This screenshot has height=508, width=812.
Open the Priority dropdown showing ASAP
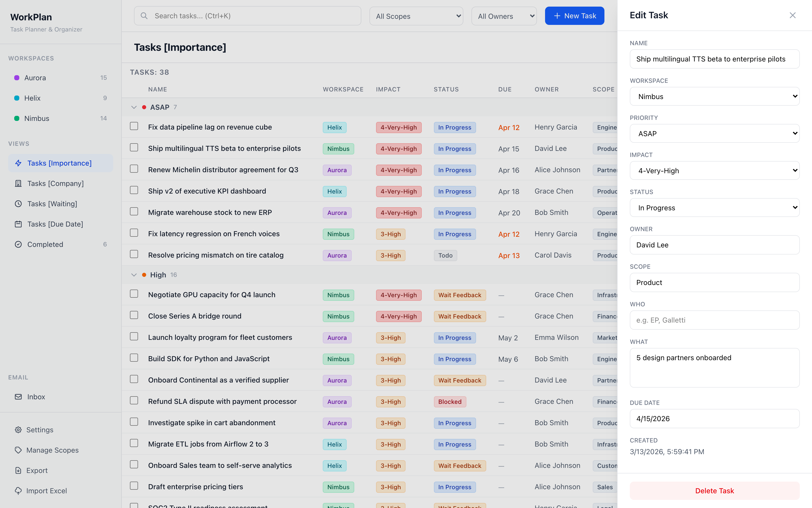click(x=714, y=133)
